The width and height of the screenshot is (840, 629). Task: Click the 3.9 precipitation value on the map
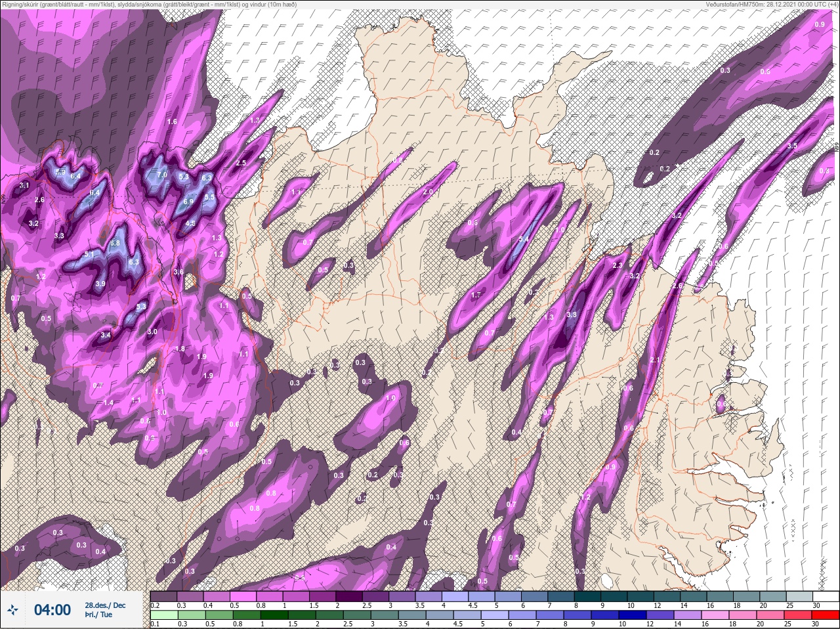(100, 284)
